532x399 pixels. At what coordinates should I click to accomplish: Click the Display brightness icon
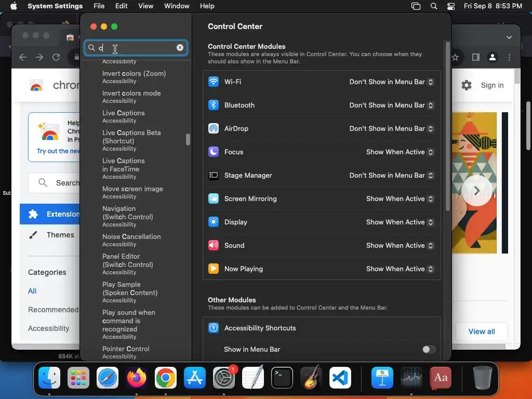214,222
